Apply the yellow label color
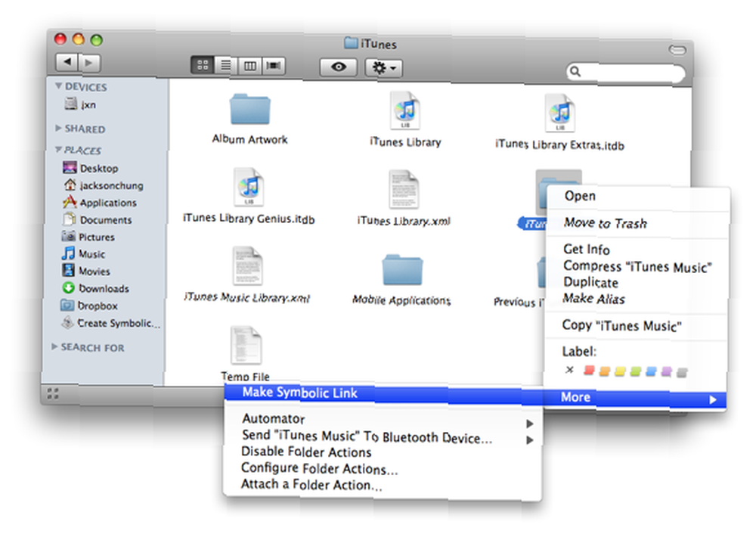 point(620,371)
